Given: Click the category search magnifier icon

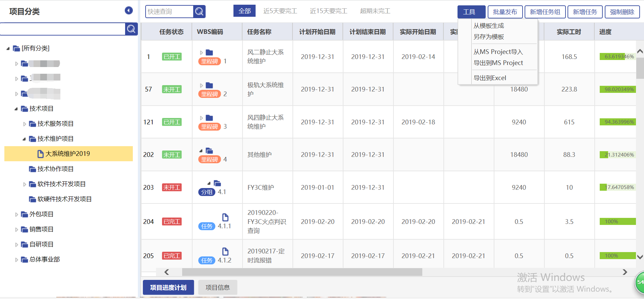Looking at the screenshot, I should coord(131,29).
